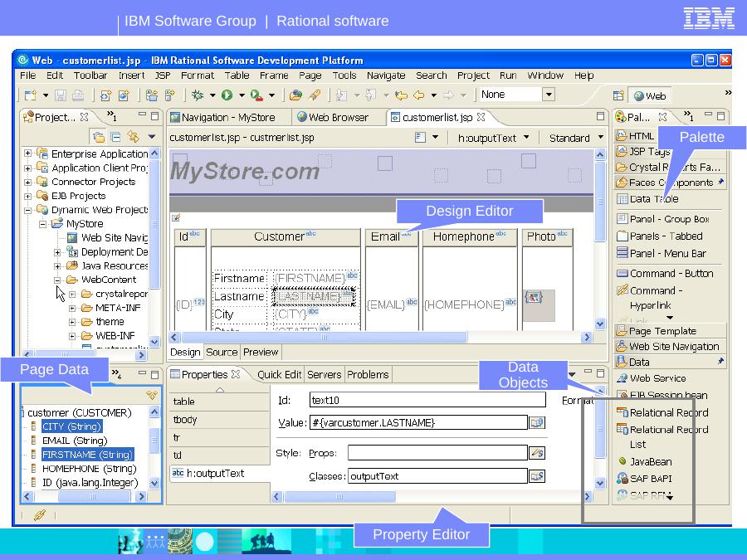Open the Page Template palette drawer
This screenshot has height=560, width=747.
[670, 331]
